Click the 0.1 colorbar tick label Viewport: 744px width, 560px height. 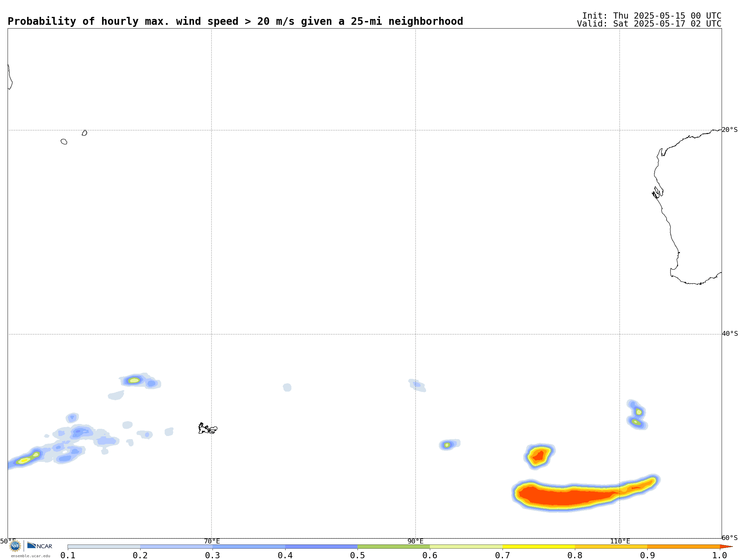(x=68, y=555)
